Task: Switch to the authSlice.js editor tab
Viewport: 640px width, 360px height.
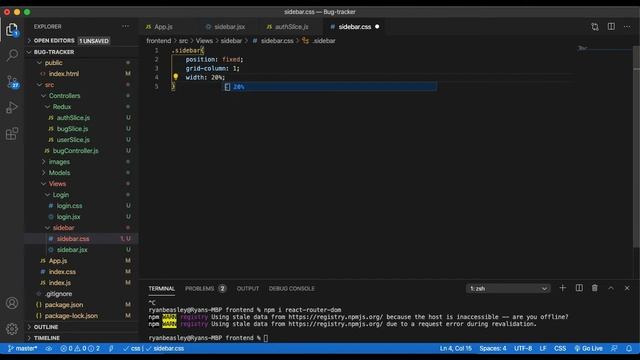Action: 291,27
